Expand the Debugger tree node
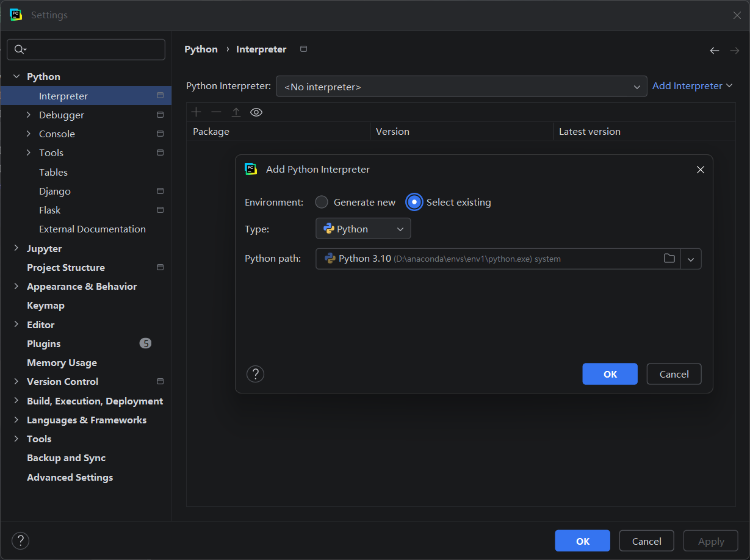Image resolution: width=750 pixels, height=560 pixels. coord(29,115)
